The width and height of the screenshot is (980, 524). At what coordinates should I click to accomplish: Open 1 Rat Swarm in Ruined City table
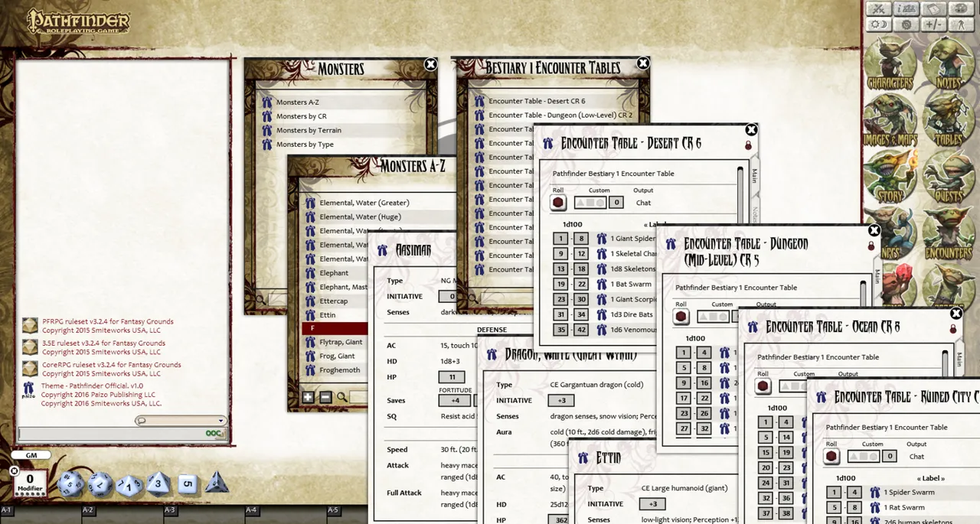(x=904, y=507)
